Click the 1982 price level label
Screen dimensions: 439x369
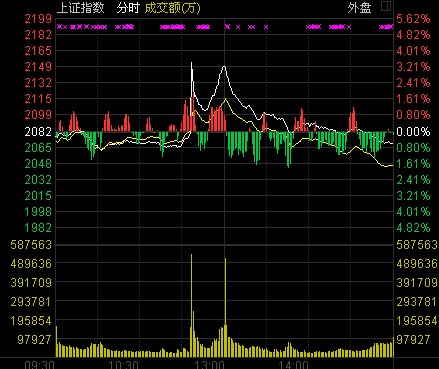point(38,228)
